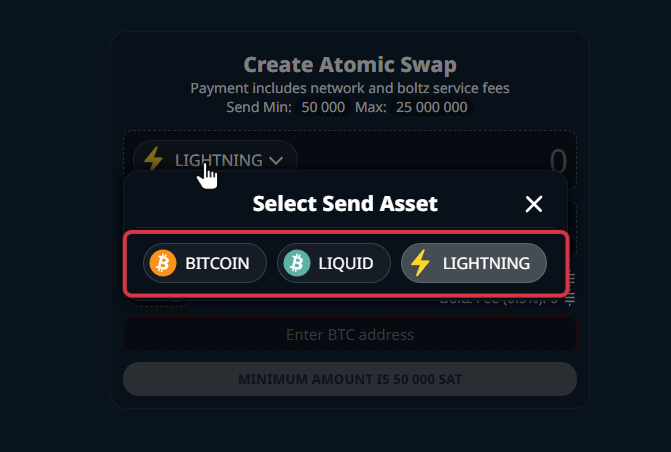
Task: Select BITCOIN as the send asset
Action: (x=204, y=263)
